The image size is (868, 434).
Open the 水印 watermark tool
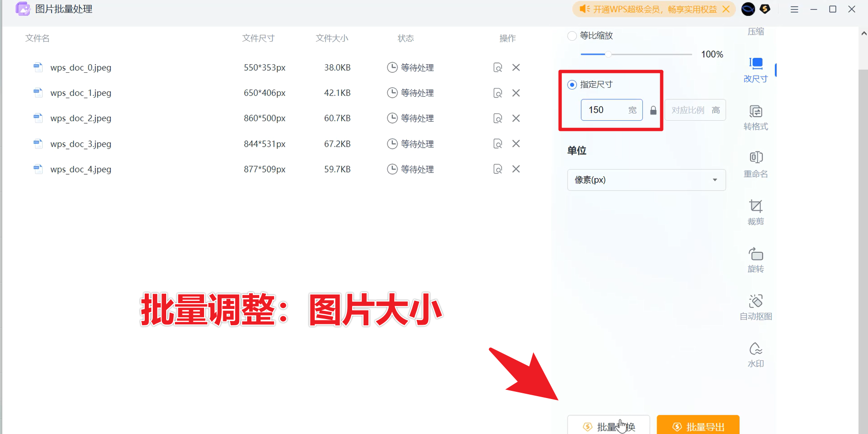(x=755, y=354)
